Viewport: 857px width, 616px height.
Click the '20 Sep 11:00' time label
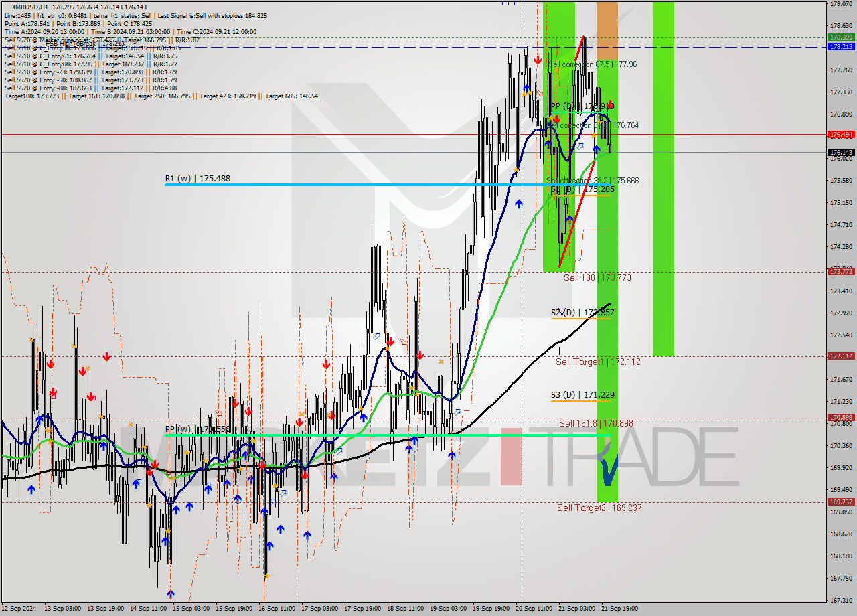534,609
